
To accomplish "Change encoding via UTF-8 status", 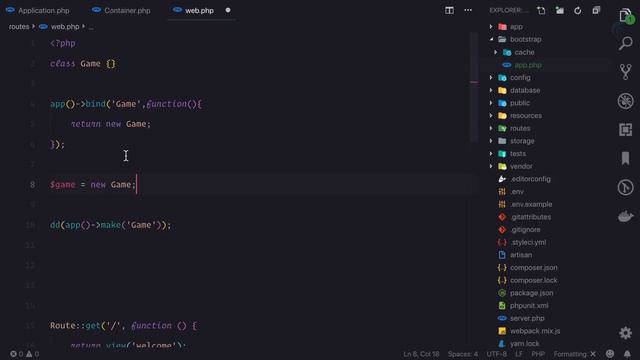I will (x=496, y=354).
